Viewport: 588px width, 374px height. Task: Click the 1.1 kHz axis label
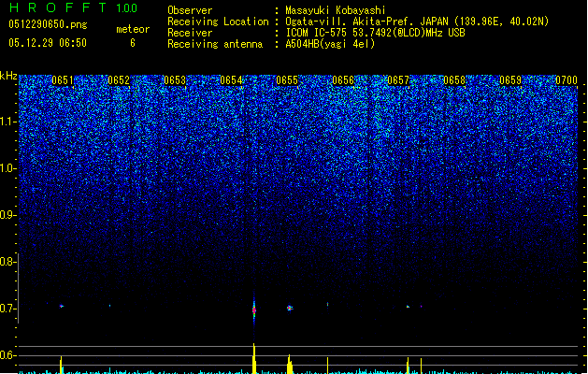[x=8, y=122]
